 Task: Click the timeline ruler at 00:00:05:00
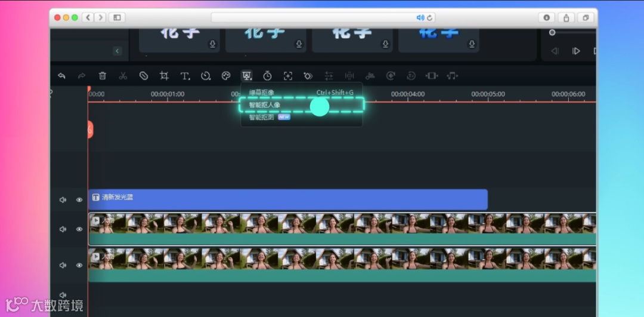488,94
